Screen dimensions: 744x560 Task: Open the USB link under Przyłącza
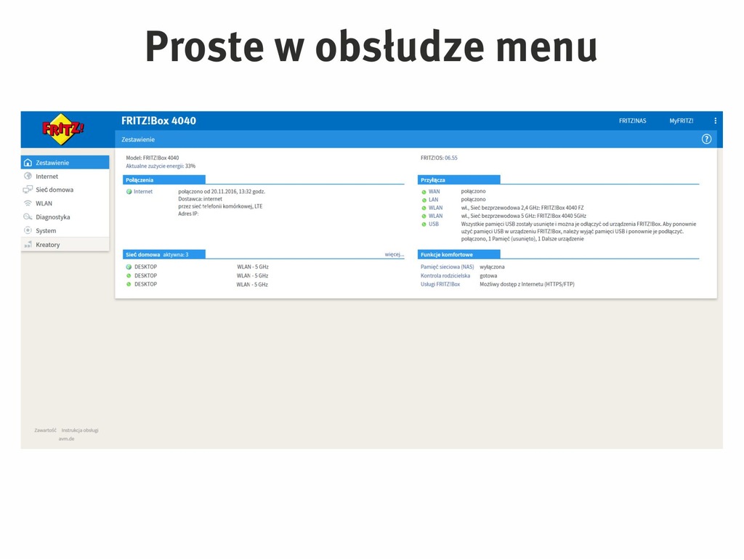pyautogui.click(x=434, y=224)
